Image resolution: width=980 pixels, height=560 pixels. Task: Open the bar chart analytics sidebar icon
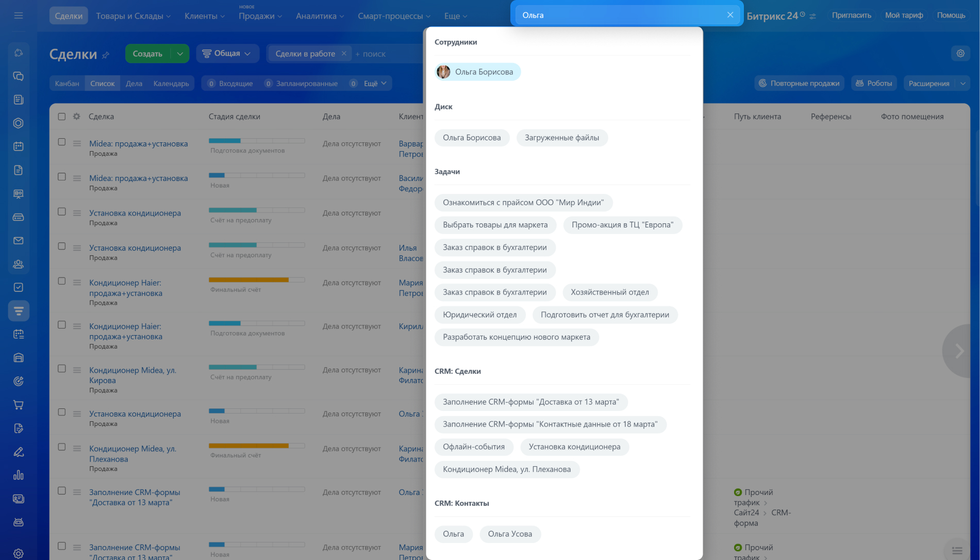click(19, 475)
